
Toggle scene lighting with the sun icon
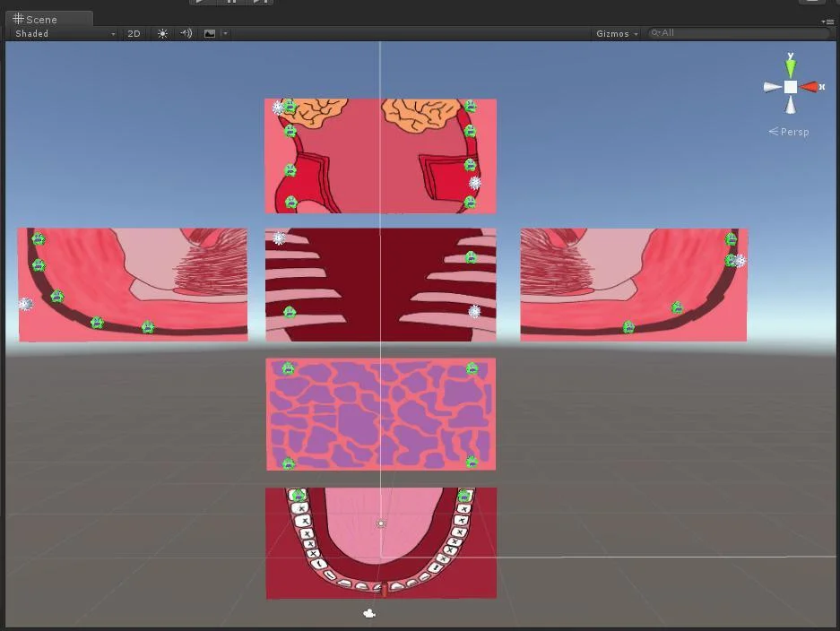tap(163, 34)
